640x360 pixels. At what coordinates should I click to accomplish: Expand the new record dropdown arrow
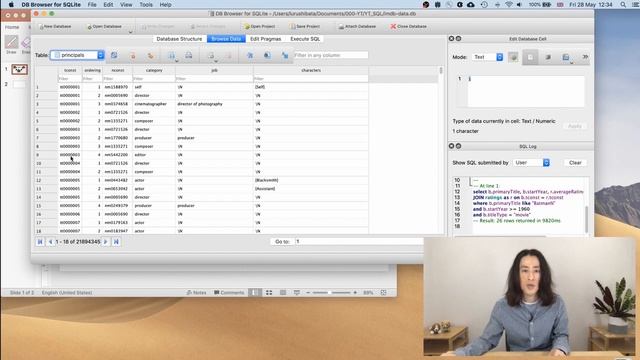[x=216, y=61]
